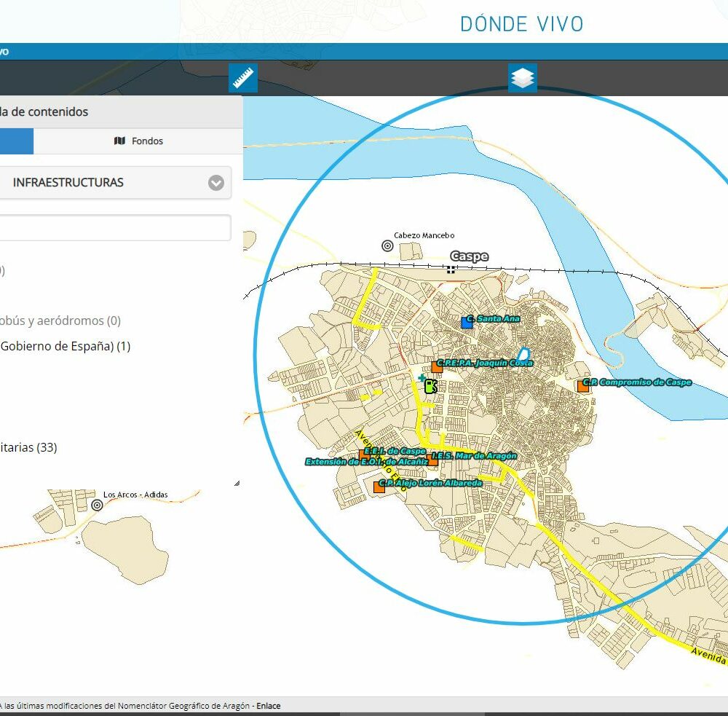Open the Enlace link in footer
This screenshot has height=716, width=728.
(268, 706)
